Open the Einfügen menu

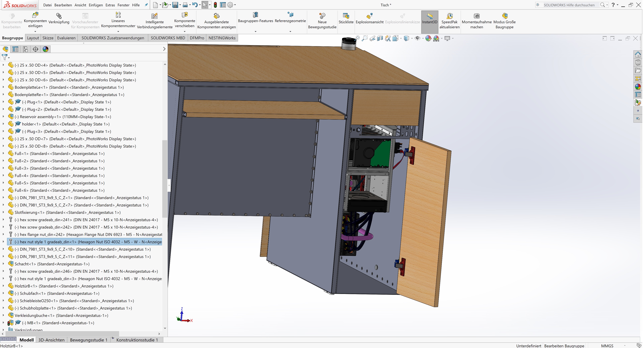[x=96, y=5]
